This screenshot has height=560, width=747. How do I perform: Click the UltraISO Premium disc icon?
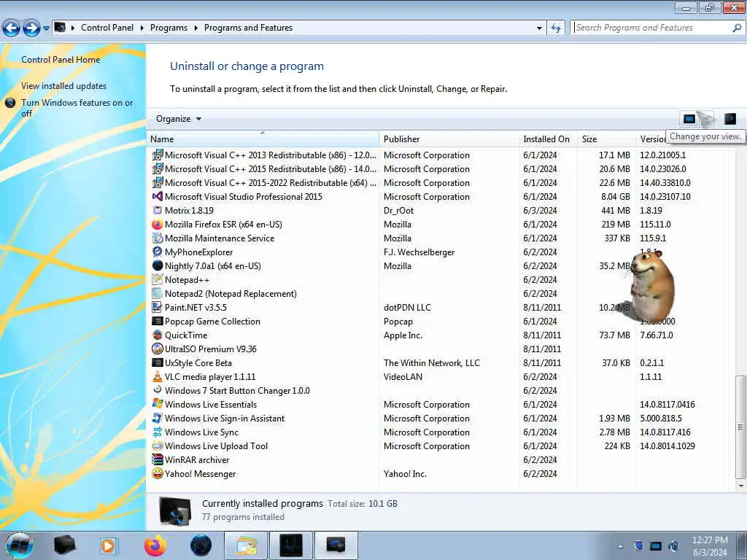click(158, 349)
